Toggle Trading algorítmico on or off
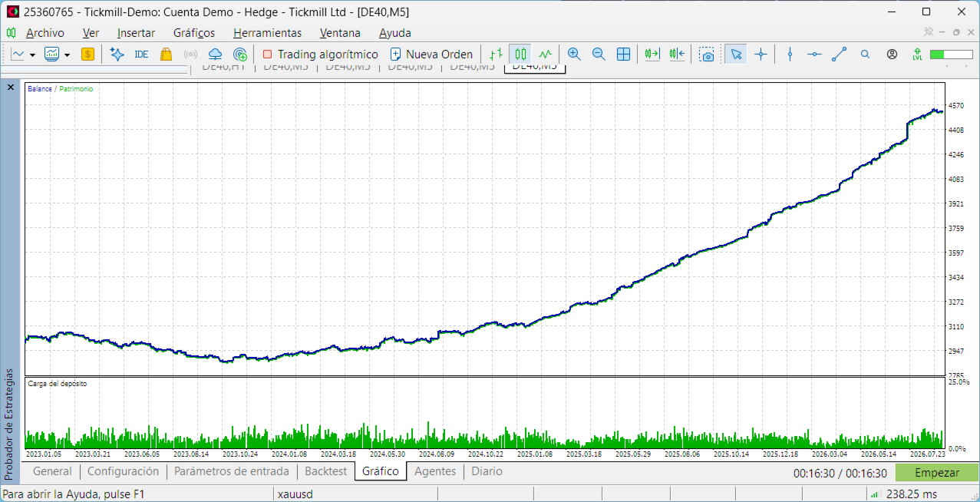This screenshot has width=980, height=502. coord(320,54)
